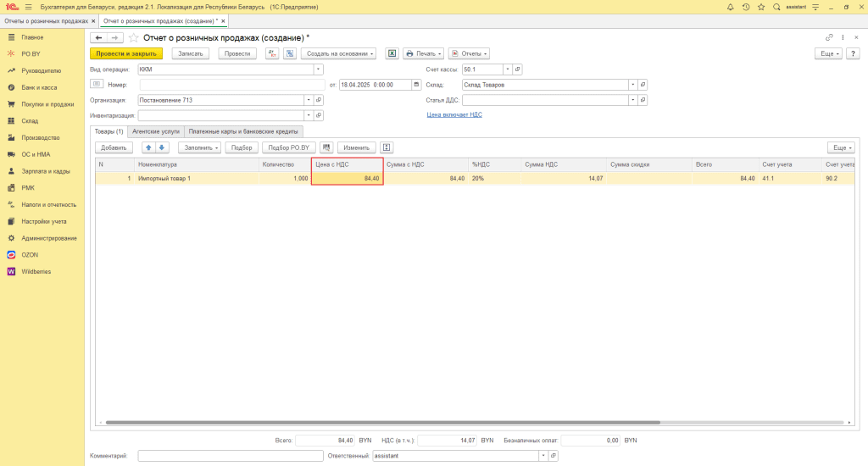The height and width of the screenshot is (466, 868).
Task: Open the hamburger main menu icon
Action: pos(29,7)
